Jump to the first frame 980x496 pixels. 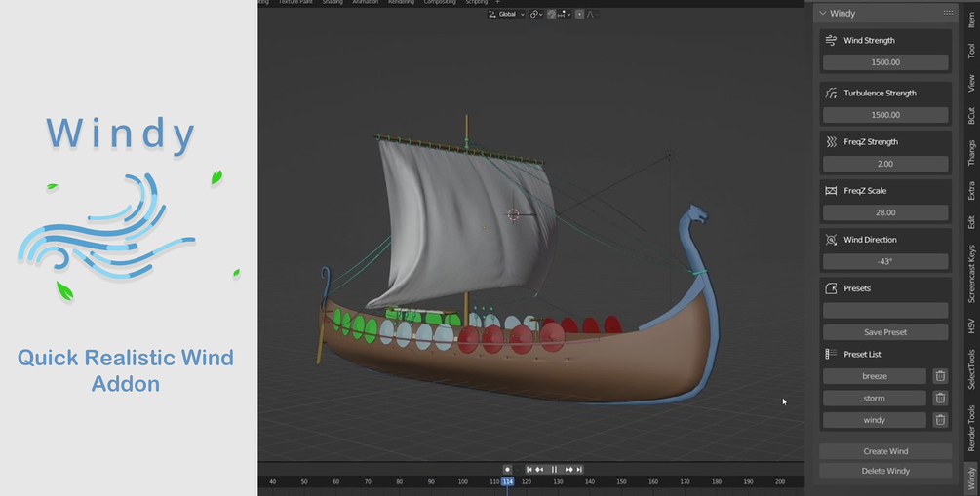coord(529,469)
